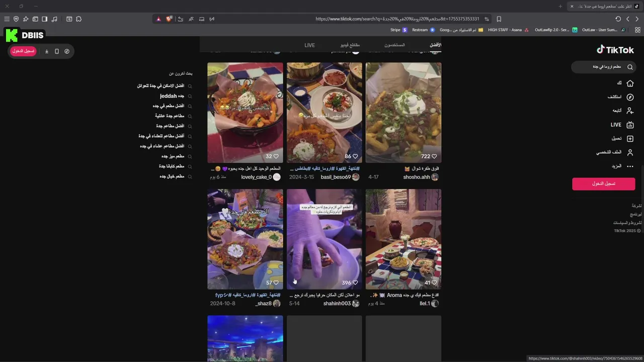Open a new browser tab with plus
The height and width of the screenshot is (362, 644).
[x=560, y=6]
